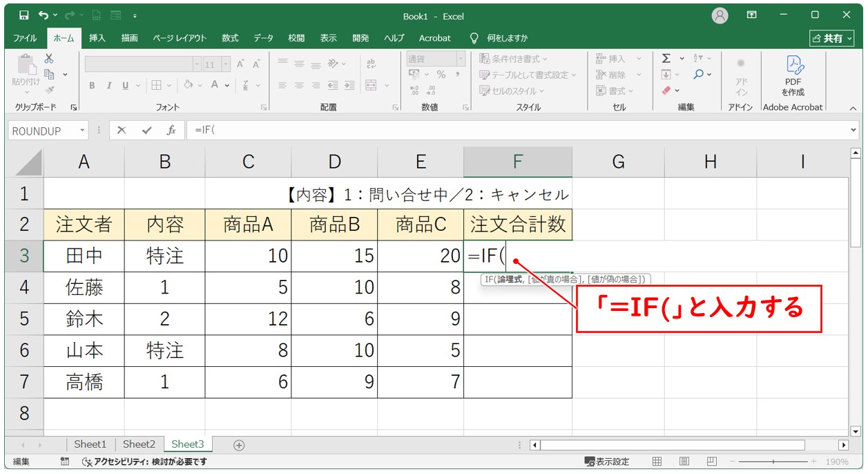Toggle Page Break Preview view
The height and width of the screenshot is (474, 868).
(711, 462)
